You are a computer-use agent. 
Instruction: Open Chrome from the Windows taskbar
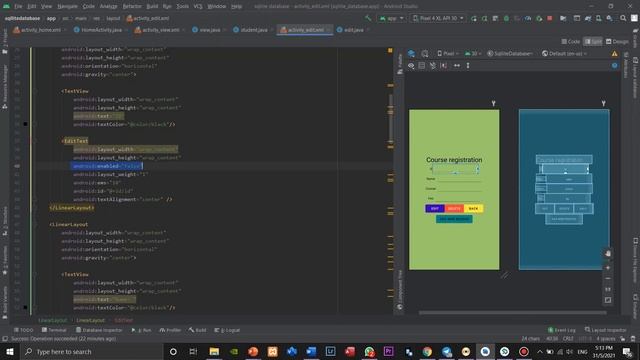[x=427, y=351]
